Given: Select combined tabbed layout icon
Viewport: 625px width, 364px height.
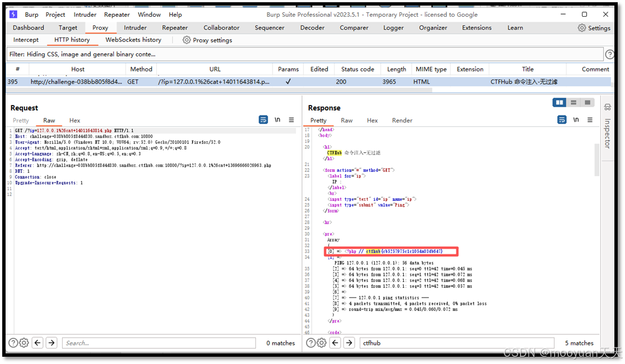Looking at the screenshot, I should pos(588,103).
